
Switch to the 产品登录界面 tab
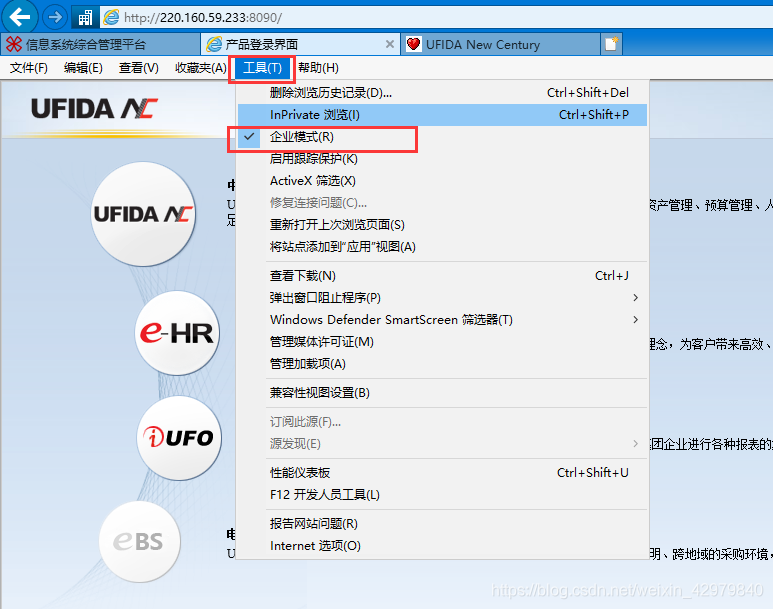pos(301,44)
